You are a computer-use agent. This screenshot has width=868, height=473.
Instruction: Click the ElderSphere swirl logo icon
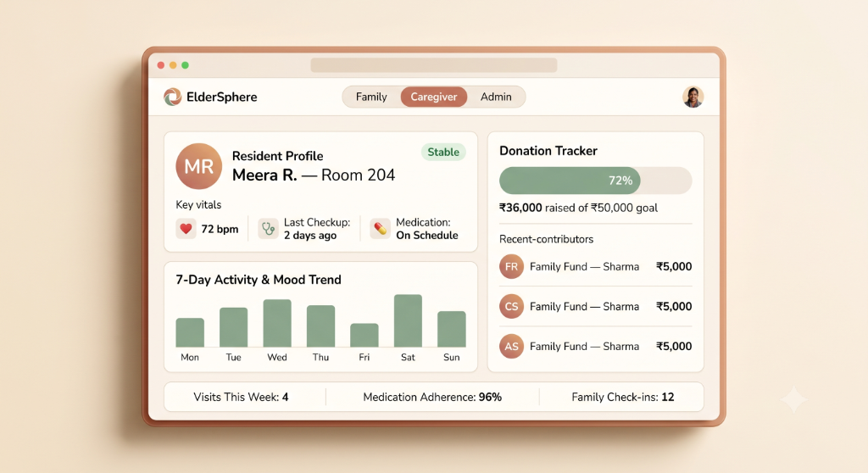click(x=172, y=97)
